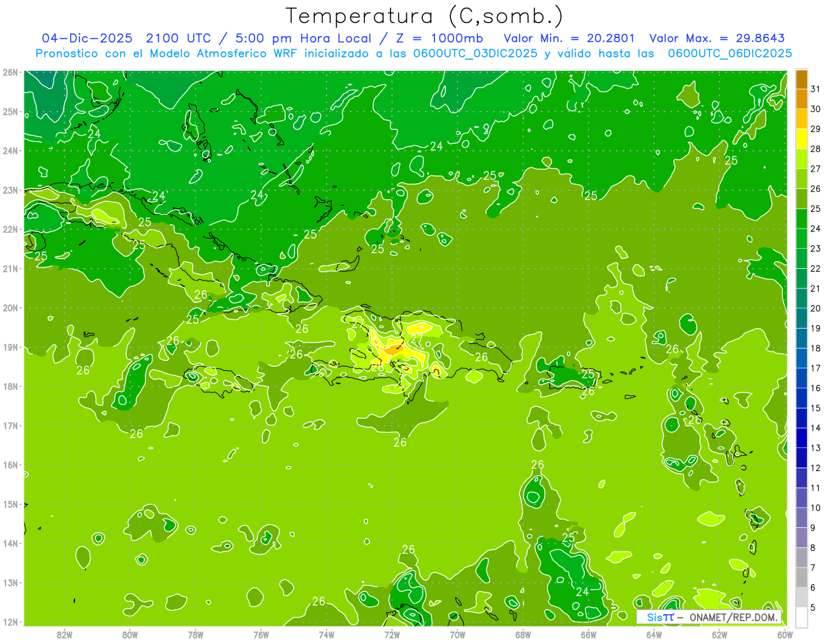Pick the teal segment between 19 and 20

pos(801,318)
